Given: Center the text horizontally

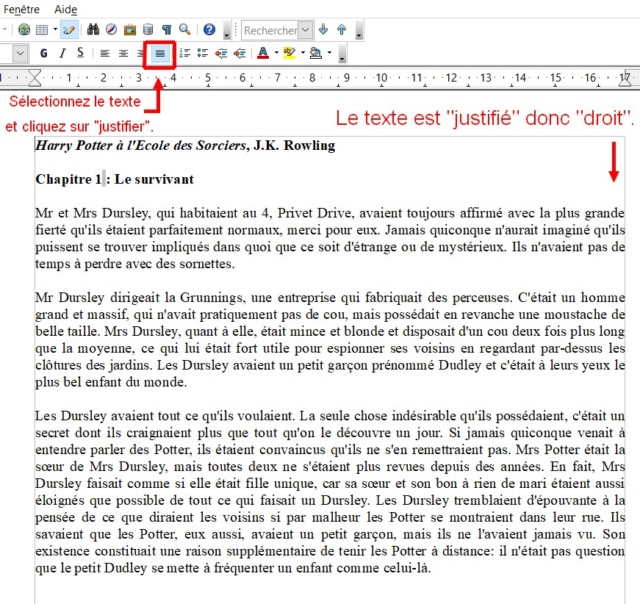Looking at the screenshot, I should 123,53.
